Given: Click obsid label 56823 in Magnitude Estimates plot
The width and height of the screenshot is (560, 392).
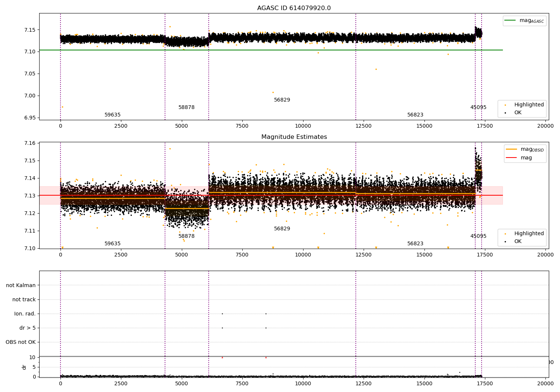Looking at the screenshot, I should 415,244.
